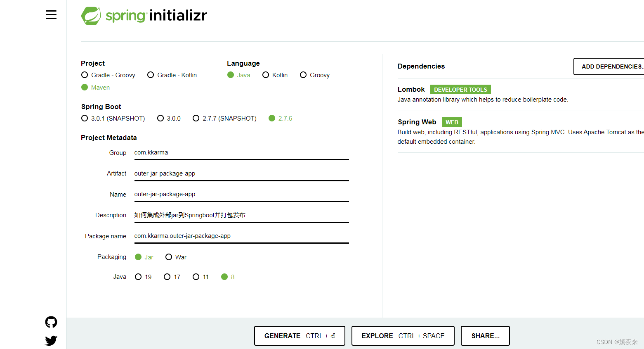Select Java version 19

143,277
